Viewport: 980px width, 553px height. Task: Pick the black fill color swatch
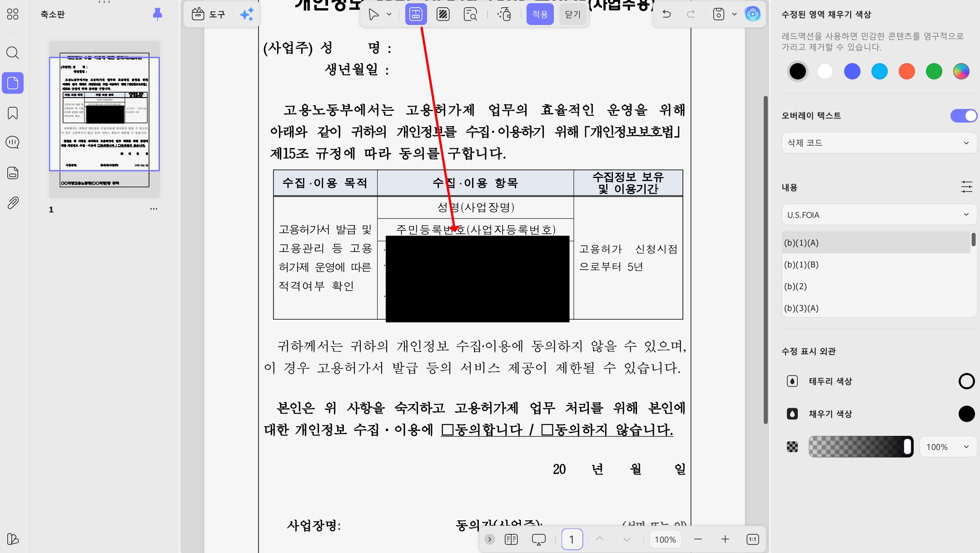[798, 71]
